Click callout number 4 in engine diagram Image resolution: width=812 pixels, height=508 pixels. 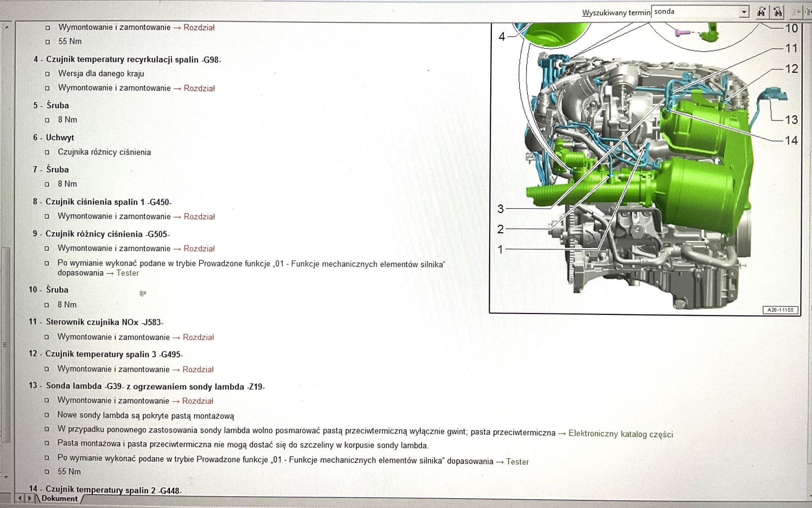coord(502,36)
